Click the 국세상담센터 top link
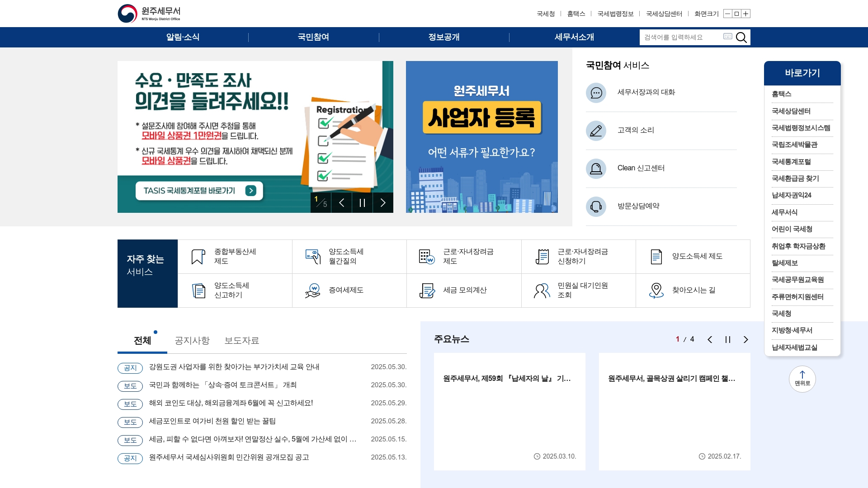This screenshot has width=868, height=488. pyautogui.click(x=664, y=14)
